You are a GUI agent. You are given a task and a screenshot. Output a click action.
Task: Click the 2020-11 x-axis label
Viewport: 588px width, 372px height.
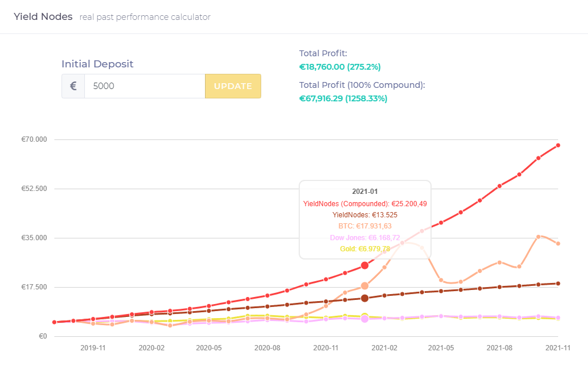[326, 348]
